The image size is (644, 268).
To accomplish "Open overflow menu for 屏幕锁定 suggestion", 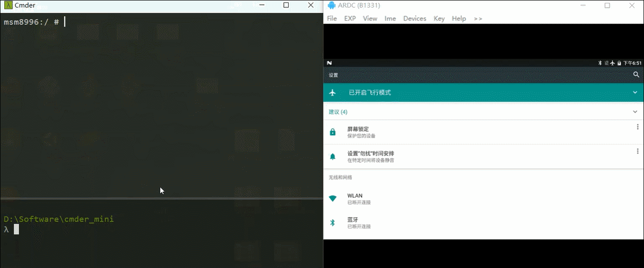I will (x=637, y=127).
